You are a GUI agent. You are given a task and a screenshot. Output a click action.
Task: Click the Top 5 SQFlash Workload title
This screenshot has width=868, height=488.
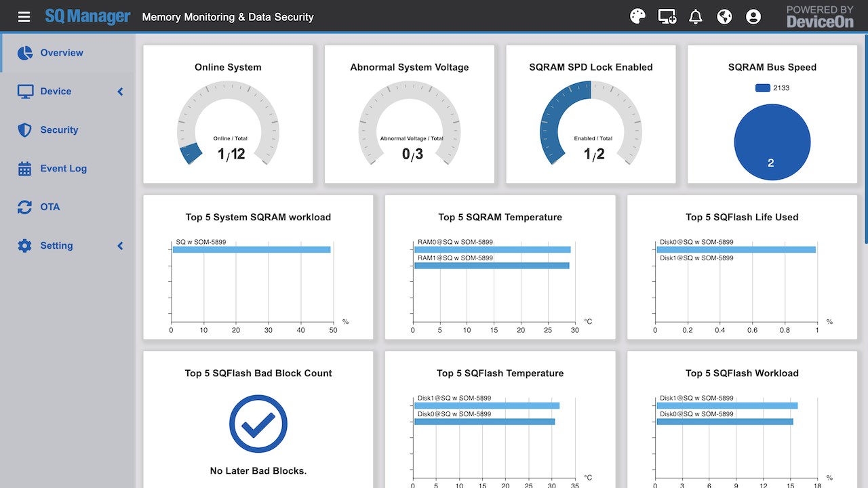(742, 373)
